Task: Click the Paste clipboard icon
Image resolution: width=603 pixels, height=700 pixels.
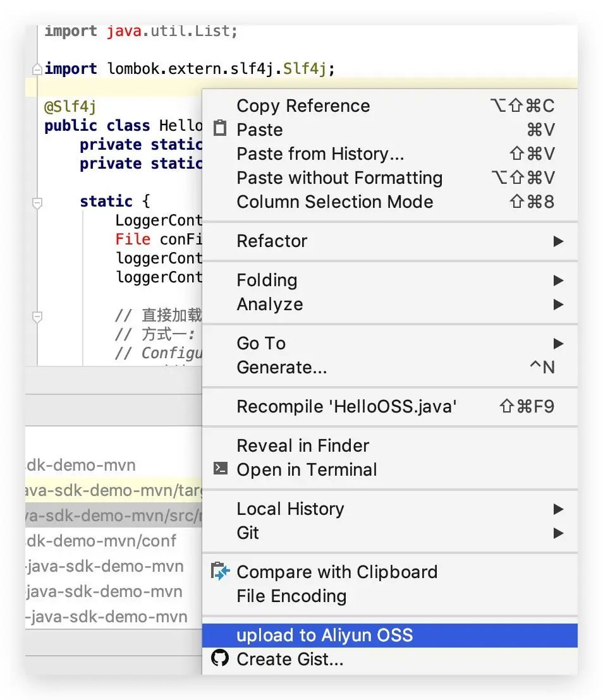Action: pyautogui.click(x=219, y=130)
